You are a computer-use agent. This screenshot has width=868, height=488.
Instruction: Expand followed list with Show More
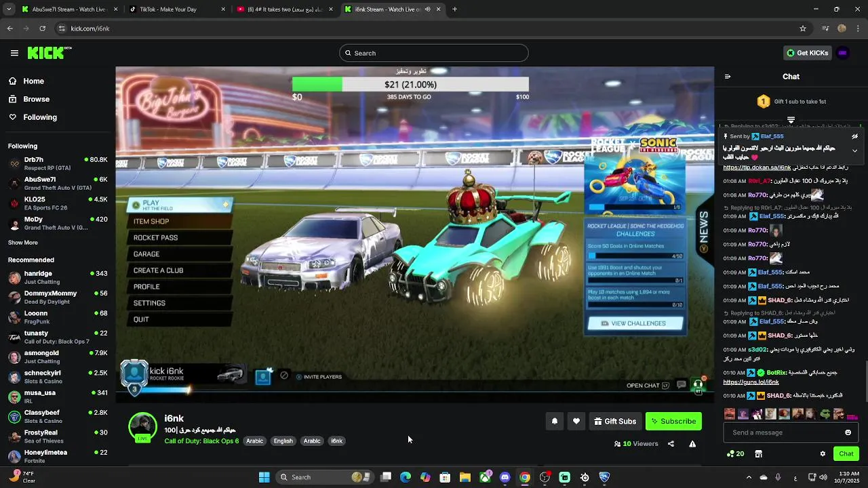(x=23, y=243)
